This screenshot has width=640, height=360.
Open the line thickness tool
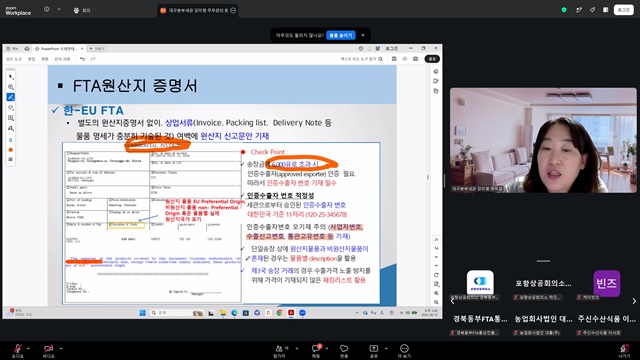pyautogui.click(x=11, y=159)
